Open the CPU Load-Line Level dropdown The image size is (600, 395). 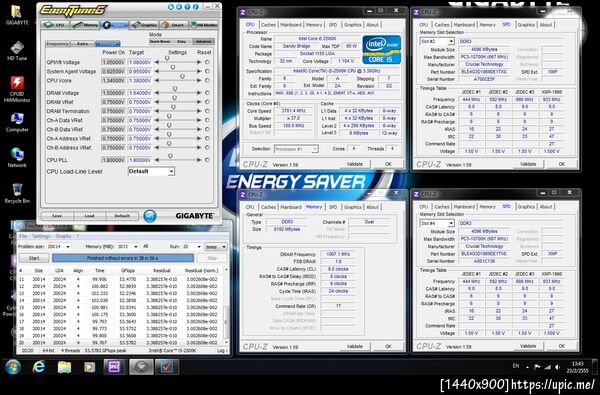click(x=171, y=171)
